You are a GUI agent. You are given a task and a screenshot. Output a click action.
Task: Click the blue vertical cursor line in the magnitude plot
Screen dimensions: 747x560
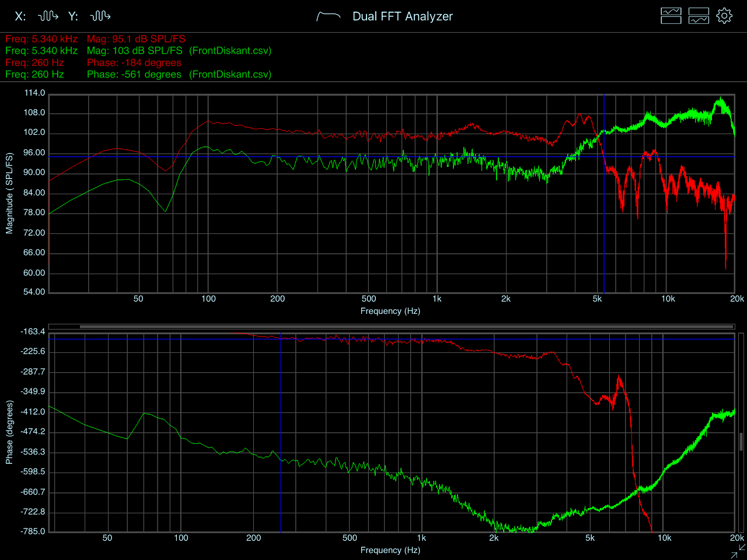[x=603, y=192]
